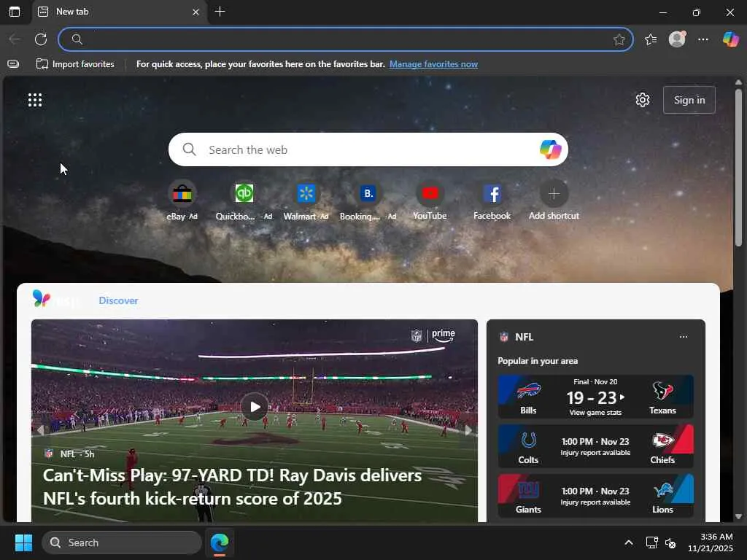Click the scrollbar down arrow
This screenshot has height=560, width=747.
pyautogui.click(x=738, y=516)
